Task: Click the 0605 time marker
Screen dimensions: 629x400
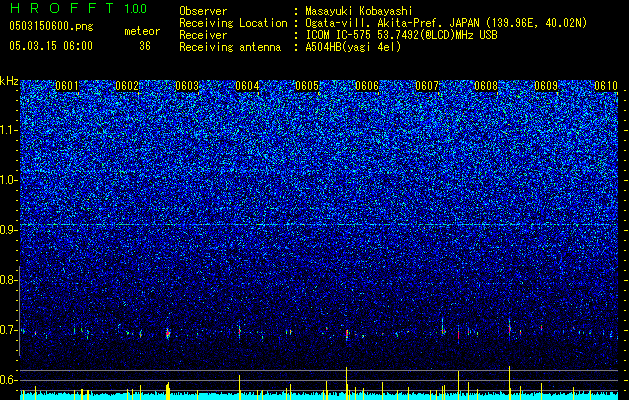Action: pyautogui.click(x=307, y=86)
